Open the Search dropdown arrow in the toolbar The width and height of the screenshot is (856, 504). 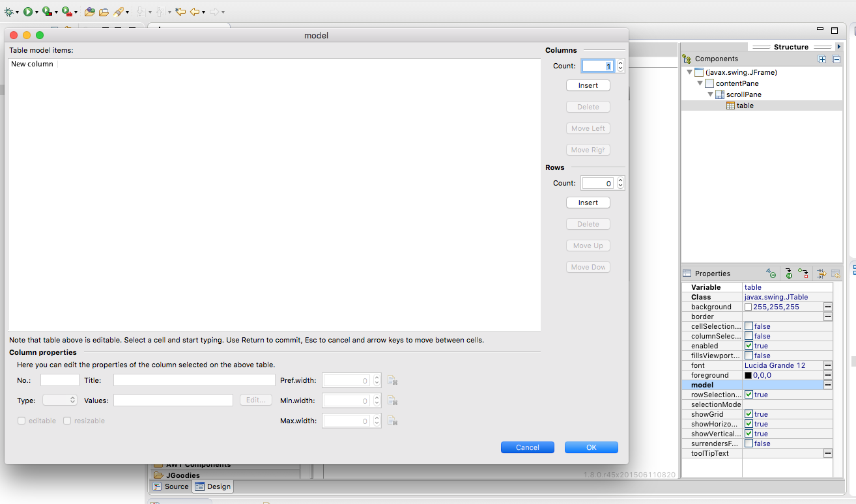pos(127,12)
